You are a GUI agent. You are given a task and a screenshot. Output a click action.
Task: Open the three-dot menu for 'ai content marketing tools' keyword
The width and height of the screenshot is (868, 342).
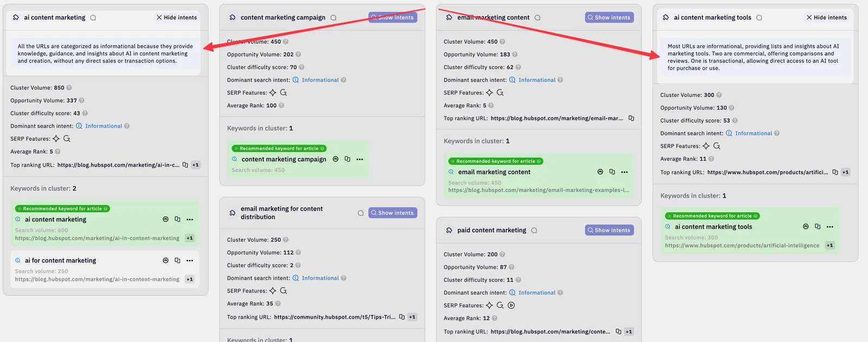tap(829, 227)
